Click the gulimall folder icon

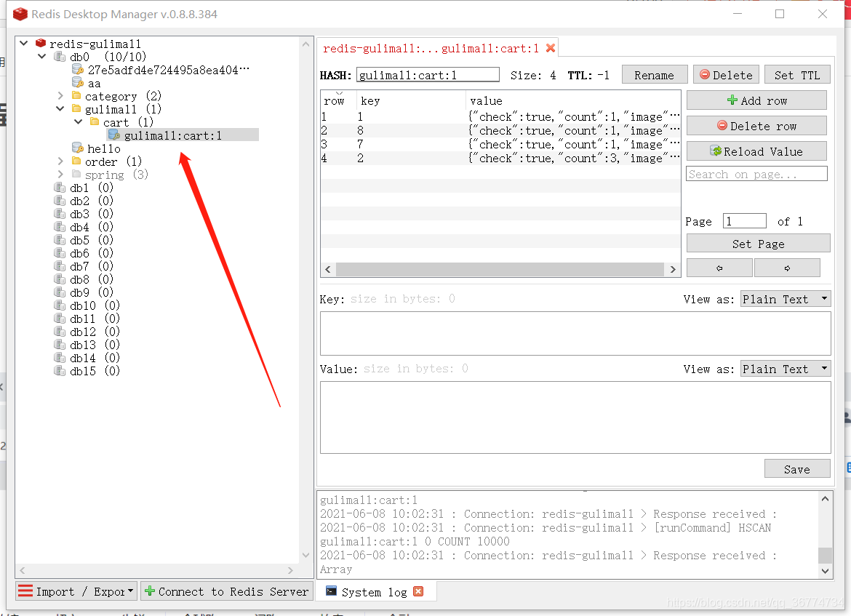point(76,108)
